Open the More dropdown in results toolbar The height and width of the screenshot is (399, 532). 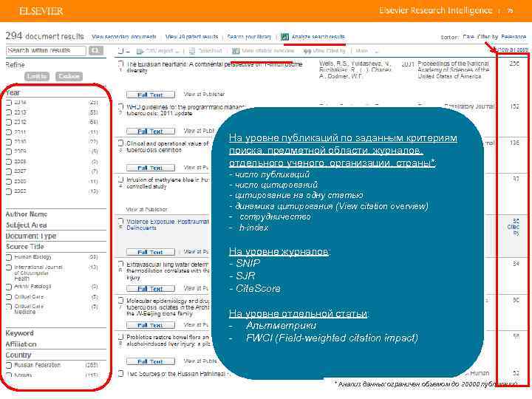coord(366,51)
